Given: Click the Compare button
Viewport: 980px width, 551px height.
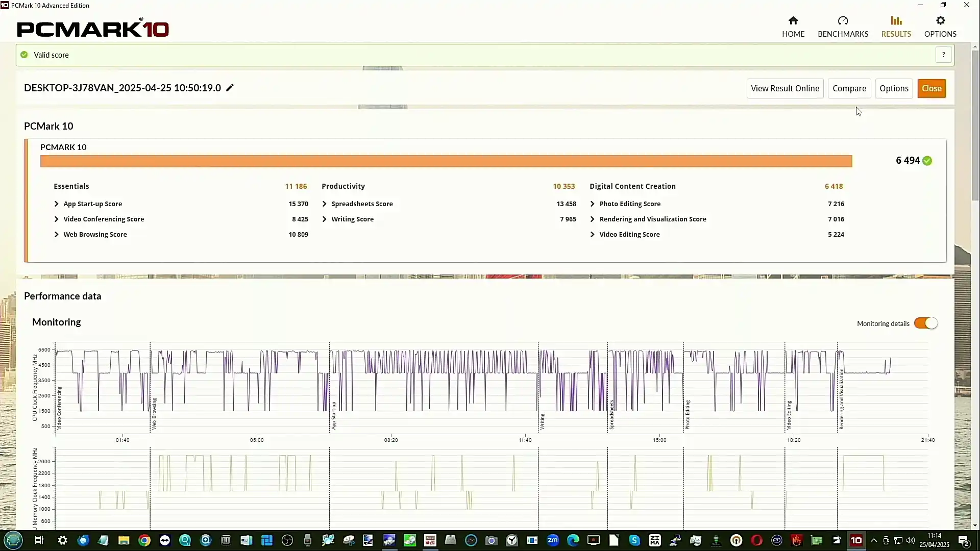Looking at the screenshot, I should click(x=849, y=88).
